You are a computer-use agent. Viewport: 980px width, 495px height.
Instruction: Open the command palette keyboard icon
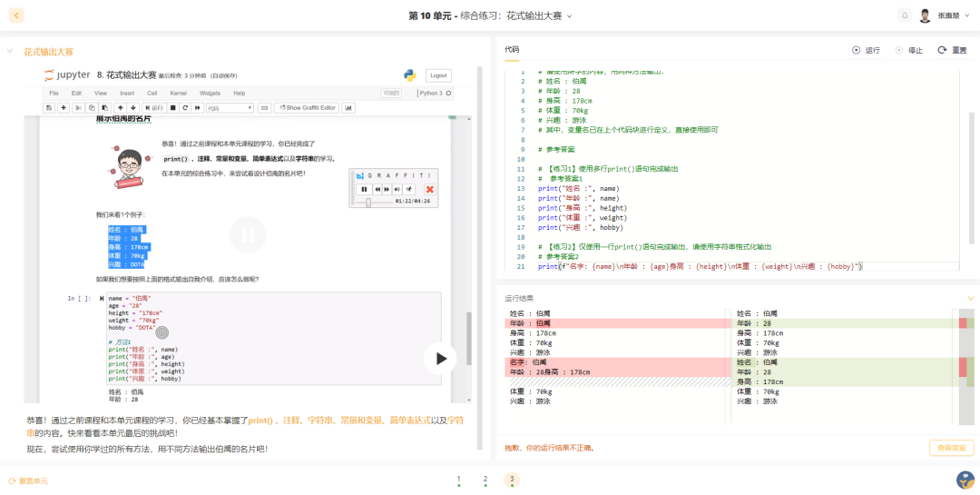[264, 108]
